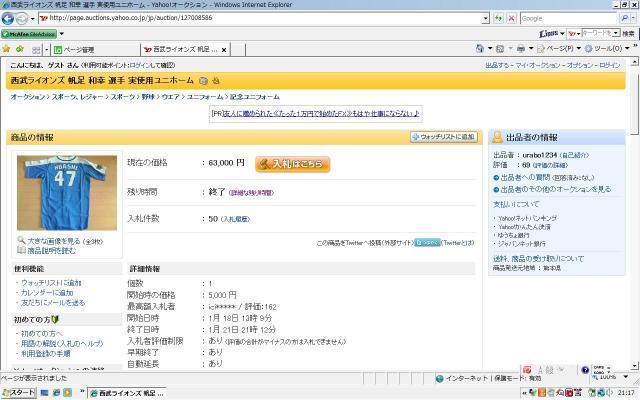
Task: Open the search provider dropdown arrow
Action: pyautogui.click(x=633, y=18)
